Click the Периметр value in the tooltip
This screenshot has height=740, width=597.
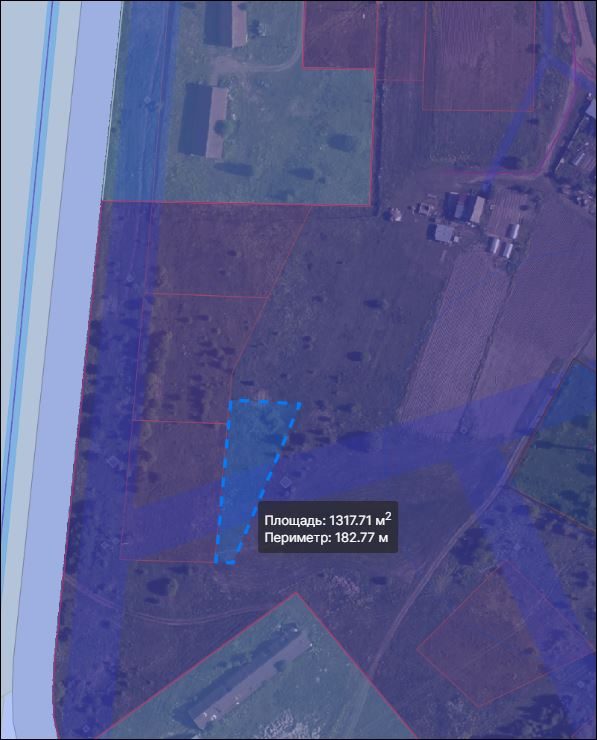(x=362, y=537)
